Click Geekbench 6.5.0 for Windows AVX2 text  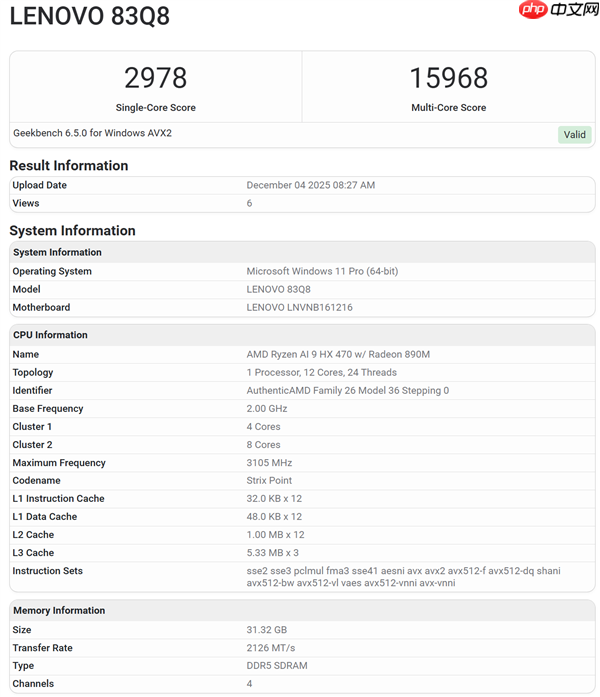point(92,133)
